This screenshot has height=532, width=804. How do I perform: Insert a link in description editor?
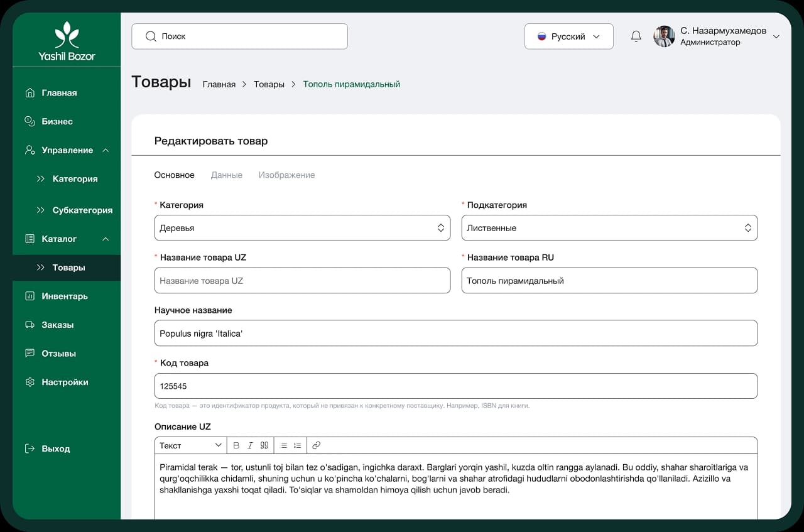click(x=317, y=445)
